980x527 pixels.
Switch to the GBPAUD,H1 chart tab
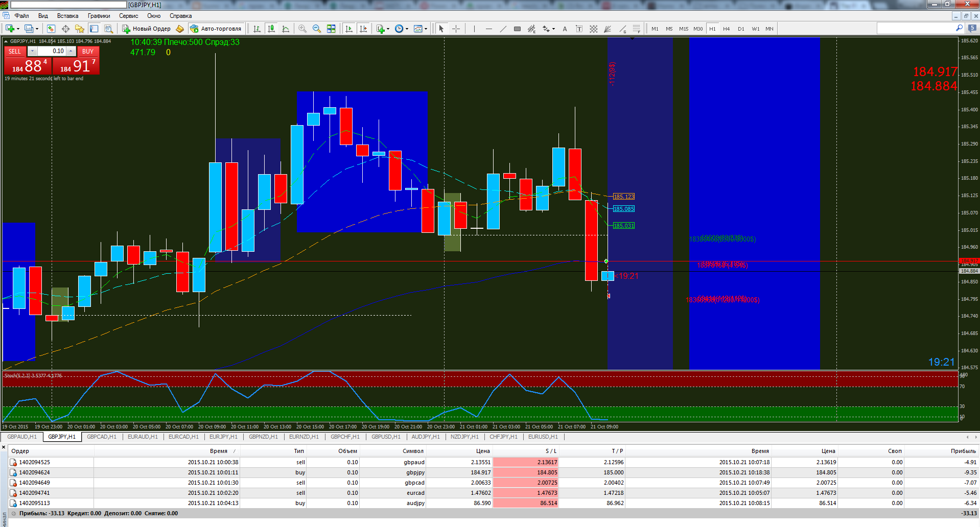click(x=22, y=437)
